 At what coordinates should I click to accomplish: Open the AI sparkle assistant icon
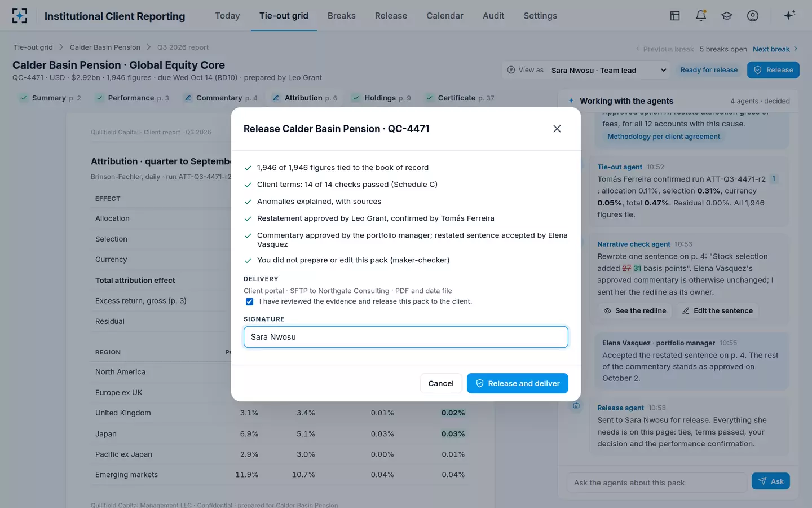[789, 16]
